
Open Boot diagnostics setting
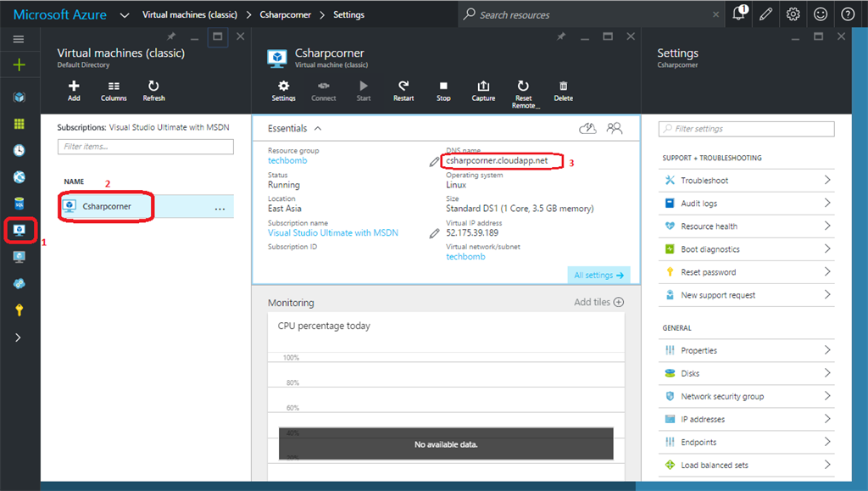pyautogui.click(x=747, y=249)
